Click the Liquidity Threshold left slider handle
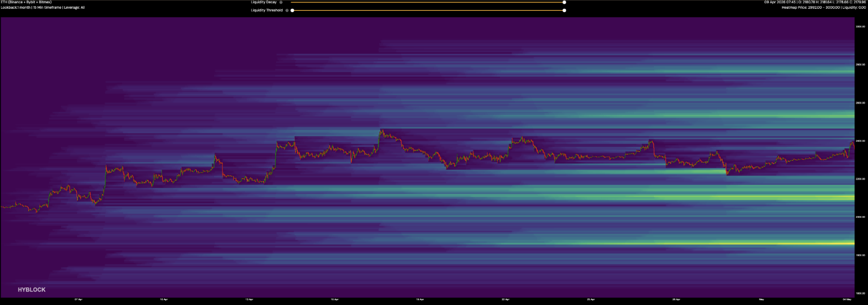Screen dimensions: 868x305 tap(292, 10)
